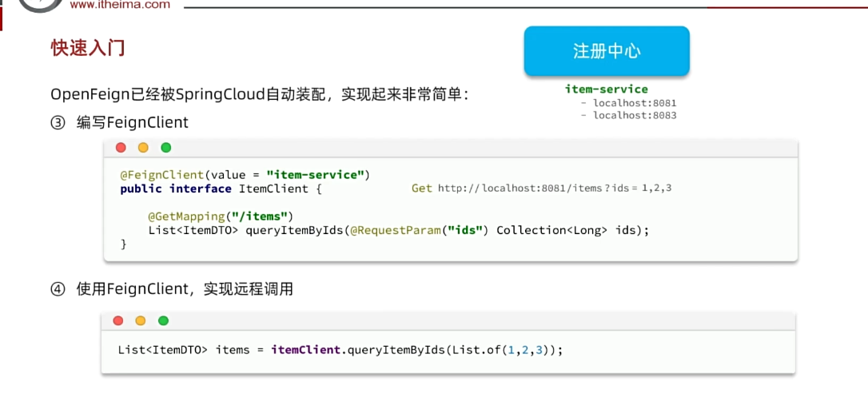Click the @RequestParam("ids") annotation

coord(418,230)
